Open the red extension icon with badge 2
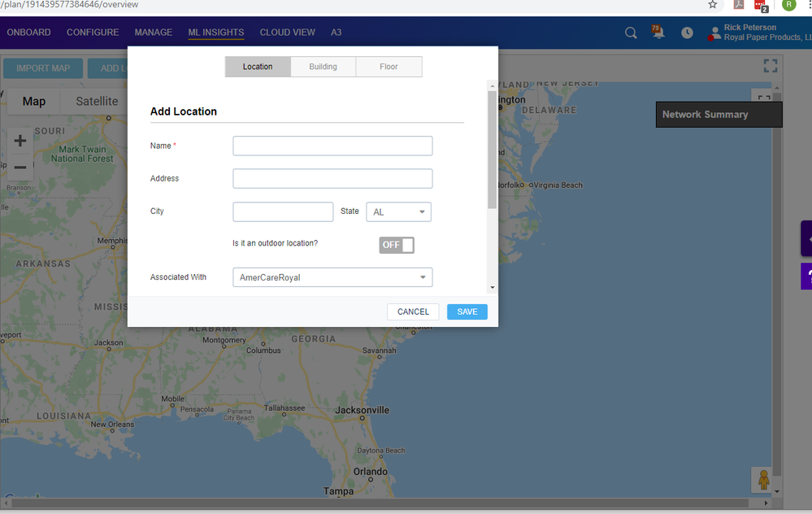 pyautogui.click(x=761, y=6)
